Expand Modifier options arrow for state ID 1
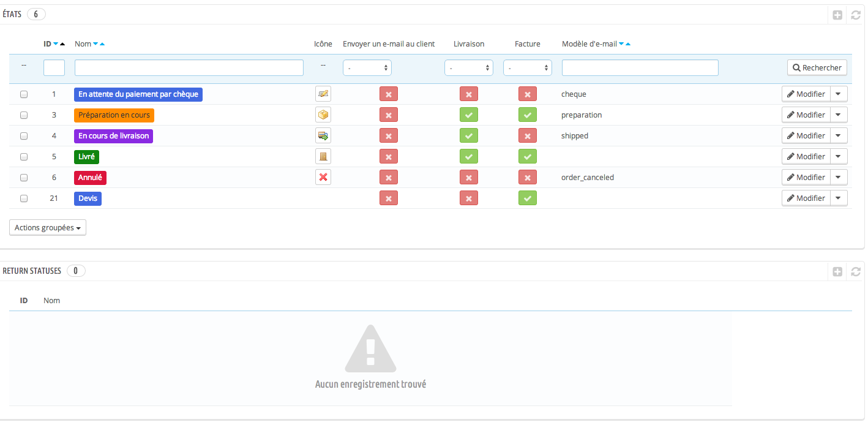This screenshot has width=868, height=441. [x=839, y=94]
